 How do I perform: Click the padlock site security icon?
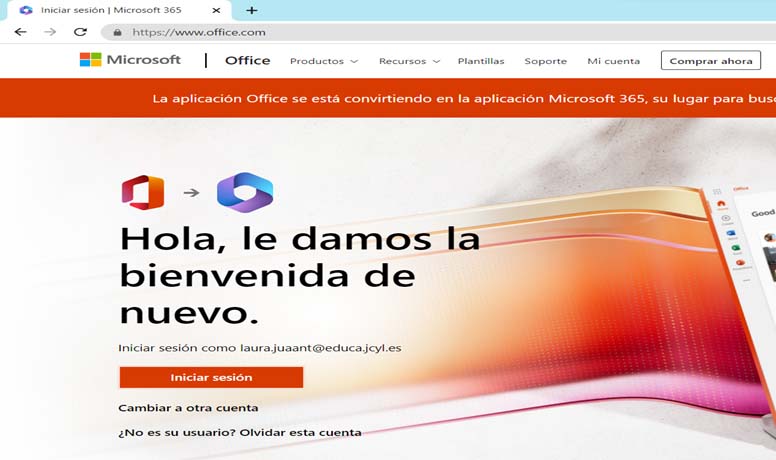pyautogui.click(x=118, y=32)
